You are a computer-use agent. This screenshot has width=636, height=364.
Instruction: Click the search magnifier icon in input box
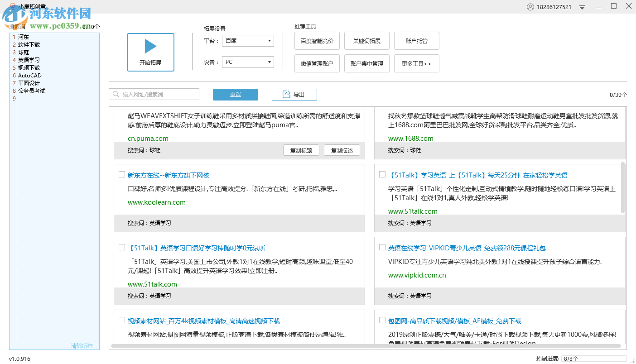[116, 94]
